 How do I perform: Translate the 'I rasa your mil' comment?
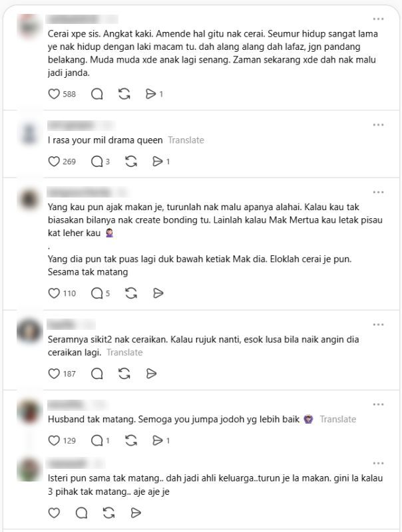pos(186,140)
